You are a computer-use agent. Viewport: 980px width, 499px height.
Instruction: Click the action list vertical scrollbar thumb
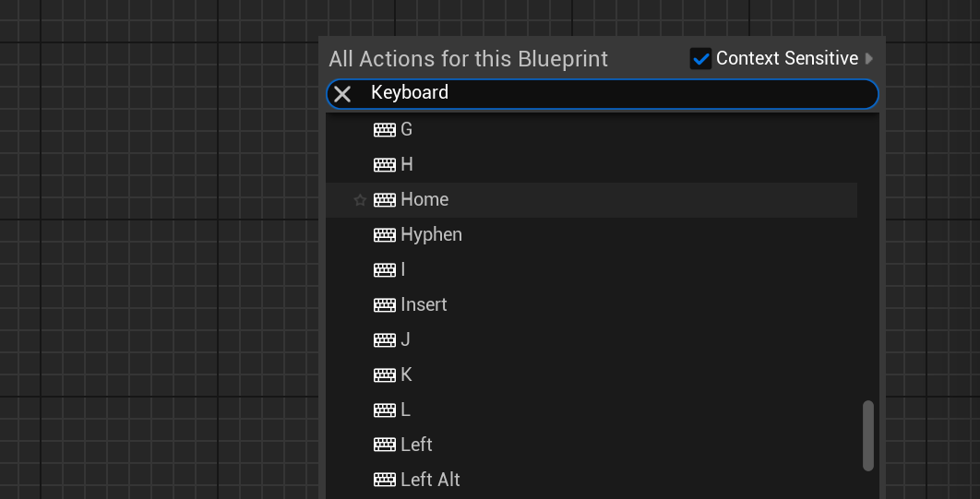(867, 435)
